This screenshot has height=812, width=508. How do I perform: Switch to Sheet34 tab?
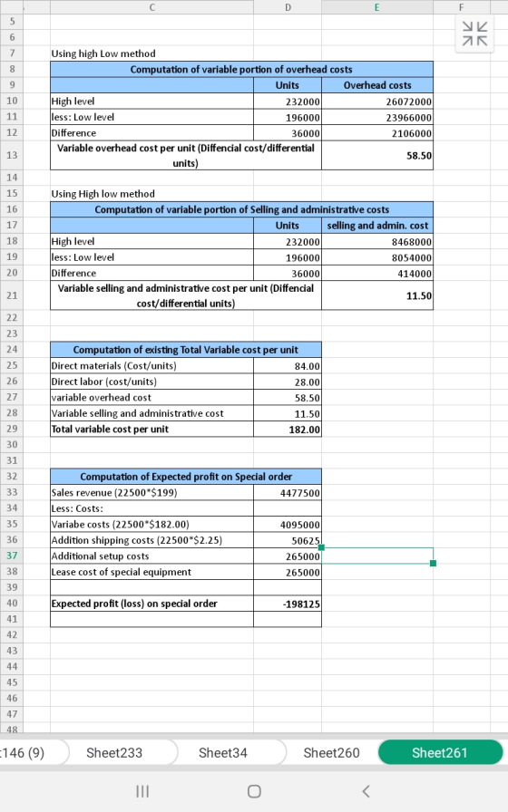point(223,753)
